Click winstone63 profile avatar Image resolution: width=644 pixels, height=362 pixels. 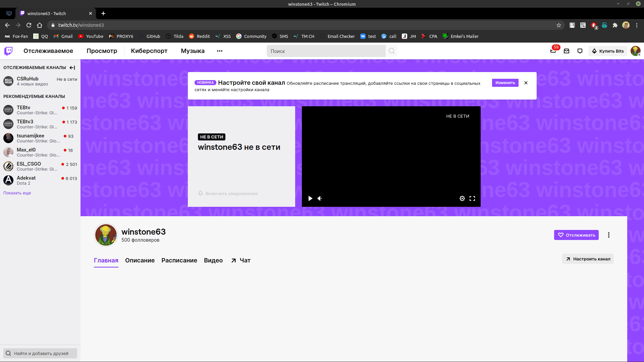point(106,235)
